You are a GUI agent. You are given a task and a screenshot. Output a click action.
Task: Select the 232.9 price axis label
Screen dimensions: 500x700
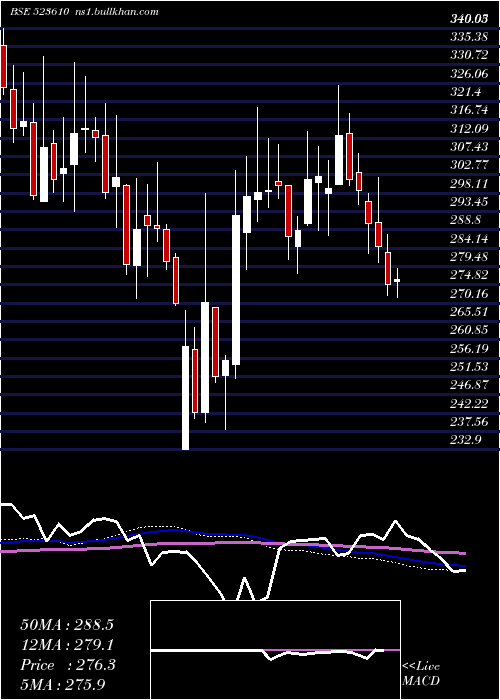tap(464, 440)
